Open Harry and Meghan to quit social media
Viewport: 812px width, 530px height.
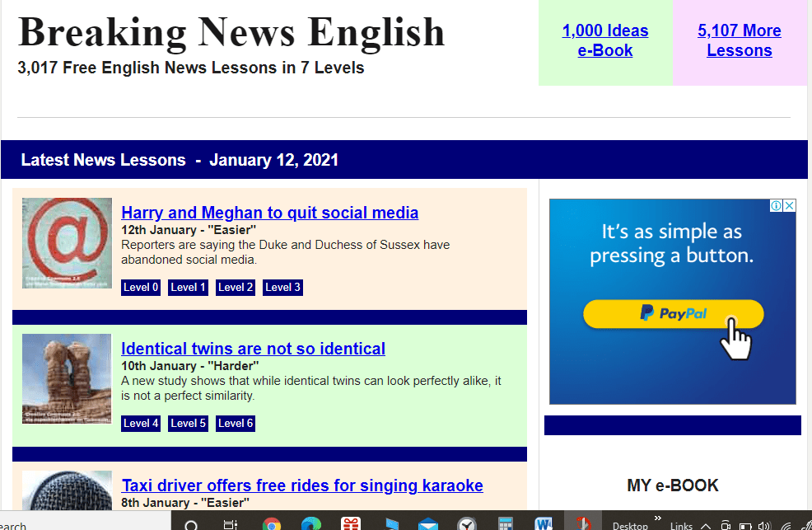[x=270, y=213]
